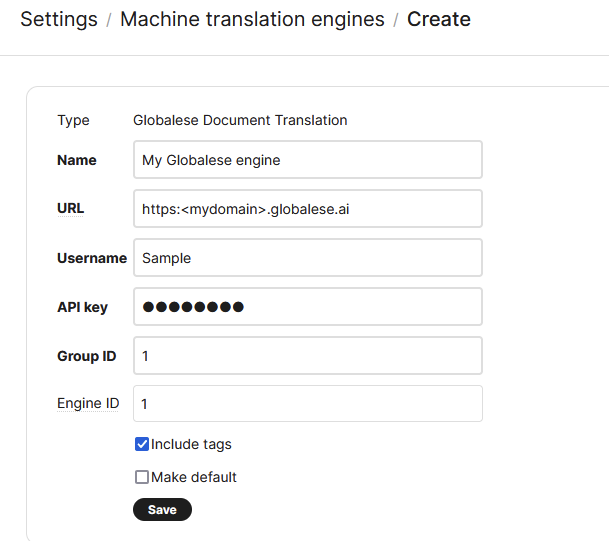Click the masked API key field
The image size is (609, 541).
pyautogui.click(x=307, y=307)
